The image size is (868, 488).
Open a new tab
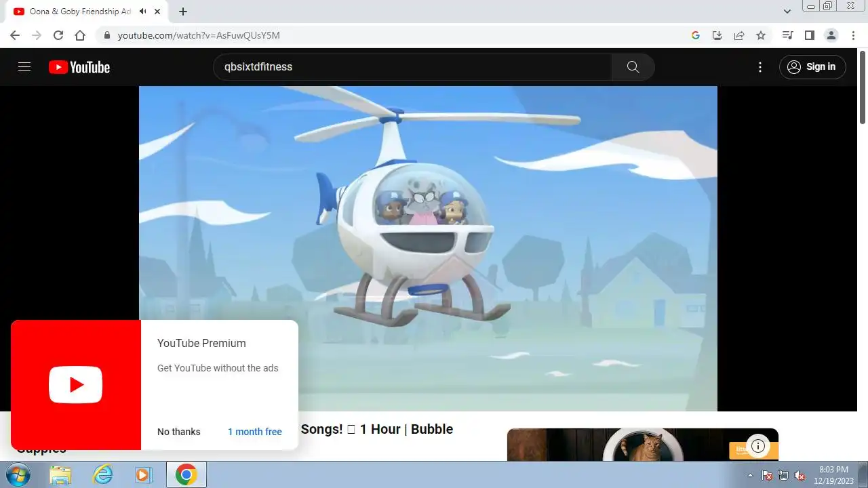[x=183, y=12]
